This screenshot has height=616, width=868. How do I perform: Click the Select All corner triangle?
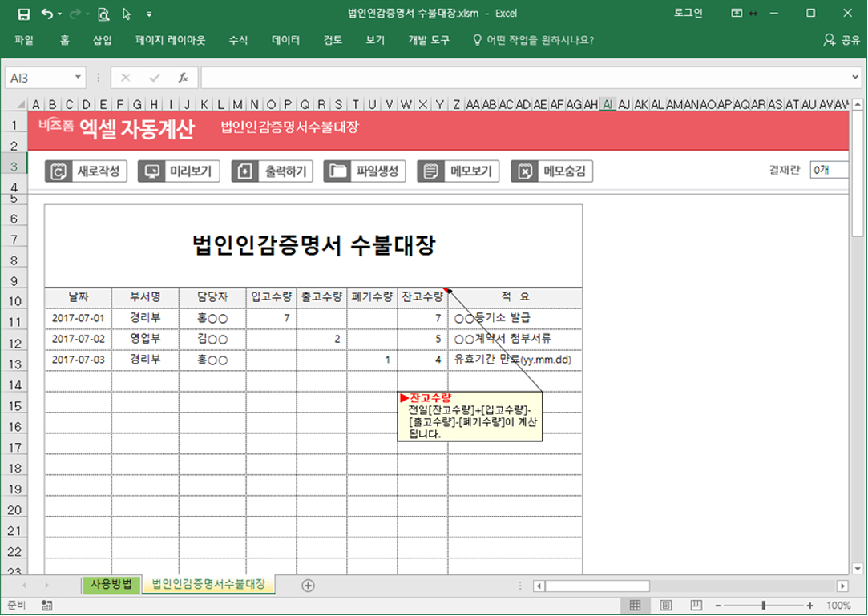(21, 104)
